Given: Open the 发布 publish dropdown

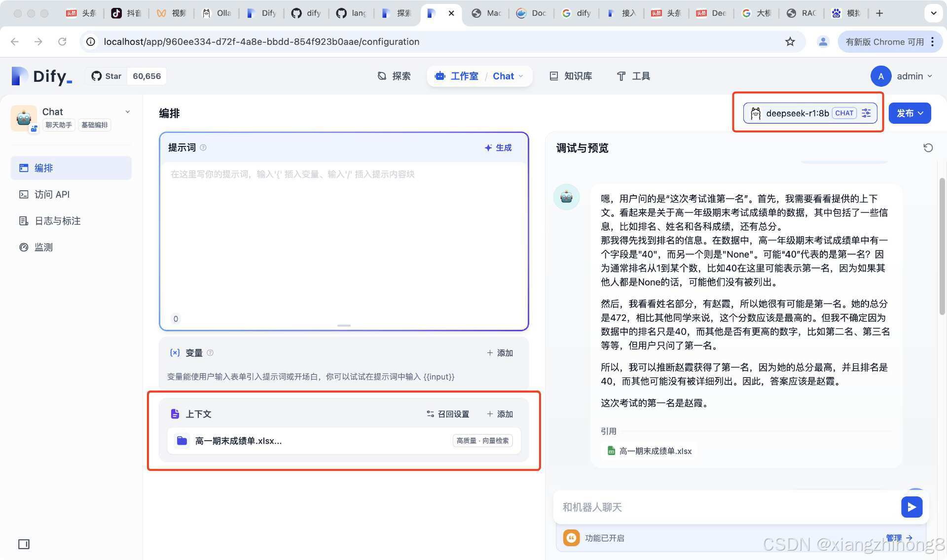Looking at the screenshot, I should [x=909, y=113].
